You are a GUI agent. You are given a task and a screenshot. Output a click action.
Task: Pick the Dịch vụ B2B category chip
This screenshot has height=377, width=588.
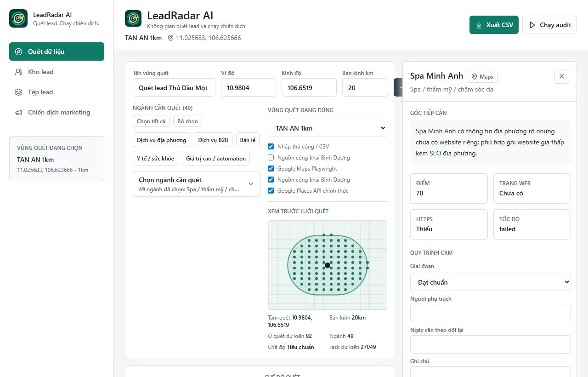(213, 140)
